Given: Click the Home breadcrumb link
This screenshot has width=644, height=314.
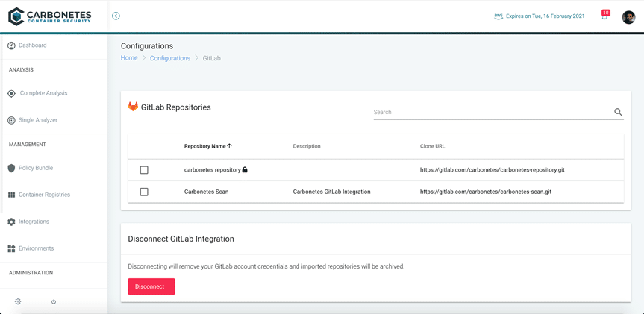Looking at the screenshot, I should tap(129, 58).
